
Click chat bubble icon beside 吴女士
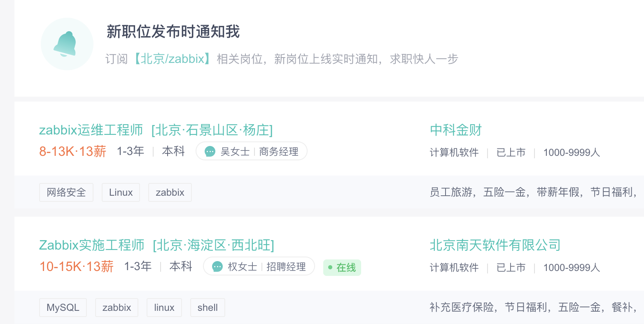(210, 152)
